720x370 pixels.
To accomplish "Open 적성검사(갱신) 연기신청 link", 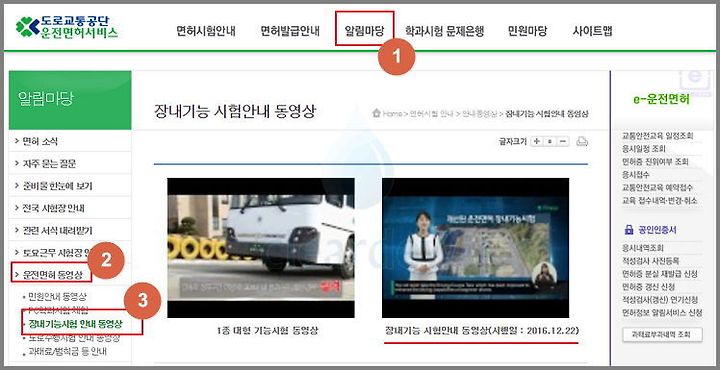I will click(659, 300).
